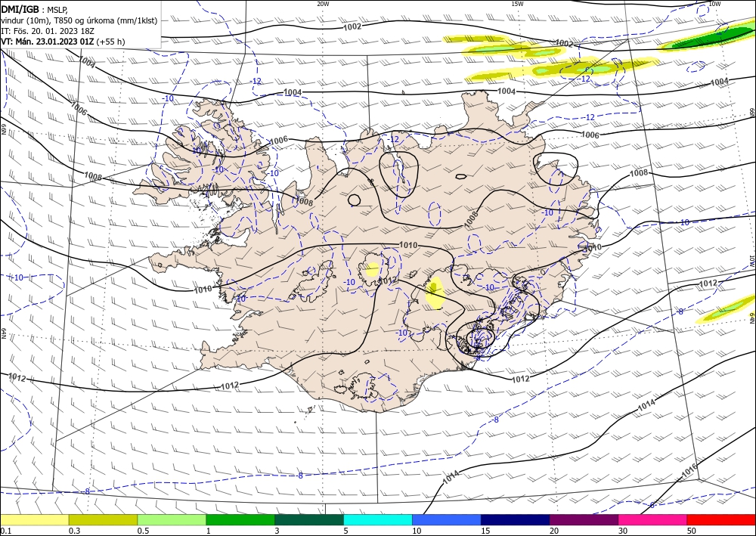Select the green 1–3 legend color block
This screenshot has width=756, height=536.
point(240,519)
